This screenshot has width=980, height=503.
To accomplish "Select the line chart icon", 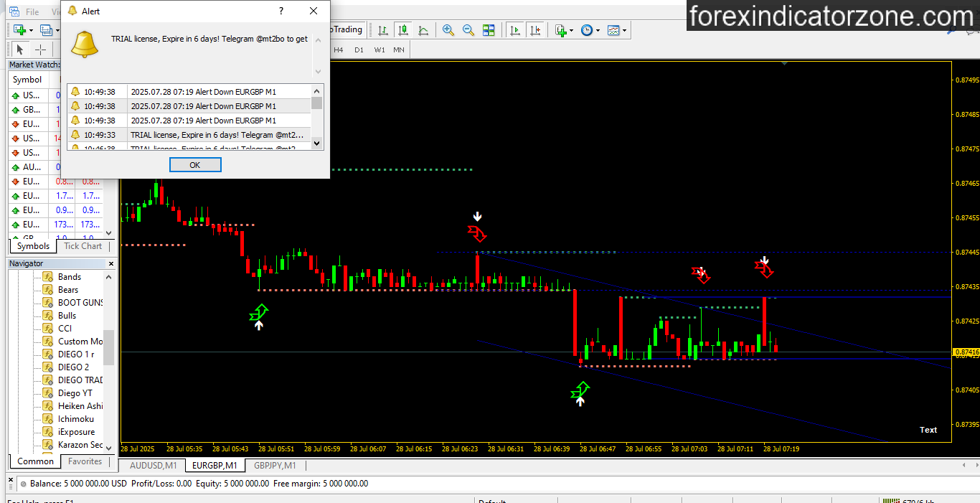I will tap(423, 30).
